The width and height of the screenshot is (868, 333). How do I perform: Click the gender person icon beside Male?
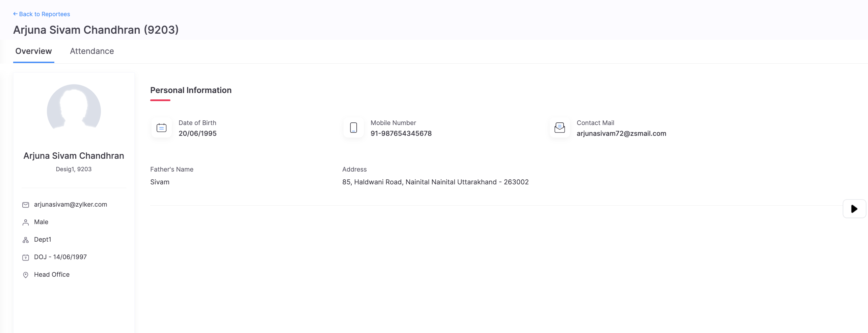tap(26, 222)
